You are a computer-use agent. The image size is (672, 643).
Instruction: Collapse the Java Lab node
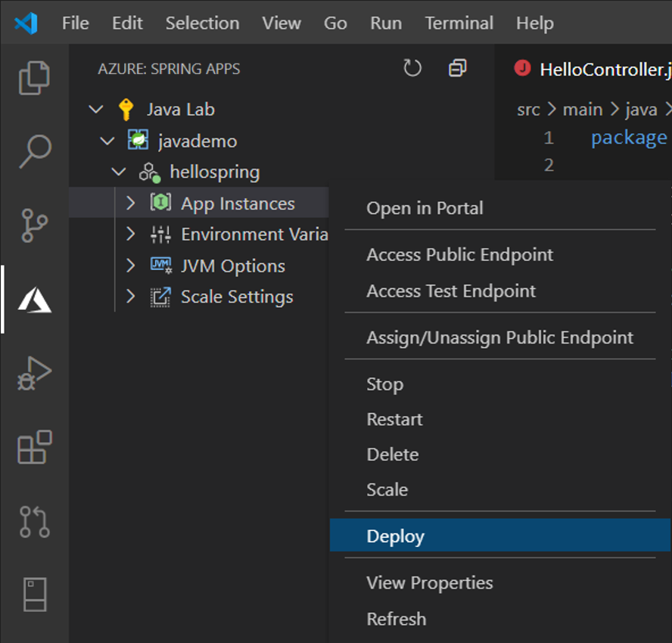tap(95, 109)
